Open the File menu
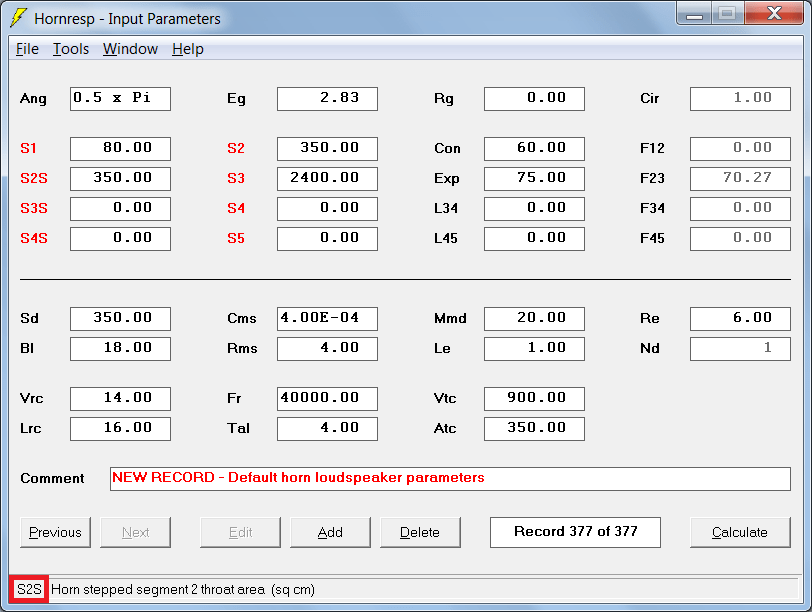This screenshot has width=812, height=612. pyautogui.click(x=27, y=49)
